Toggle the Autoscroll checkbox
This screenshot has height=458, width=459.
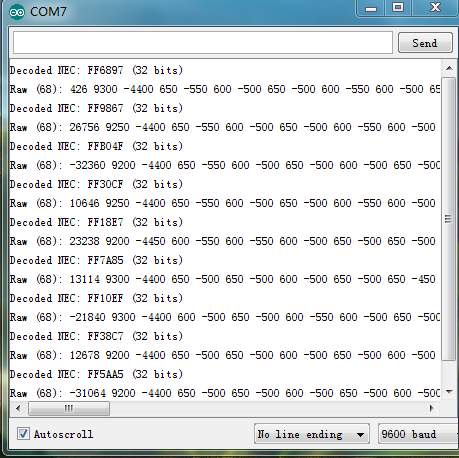click(x=23, y=434)
